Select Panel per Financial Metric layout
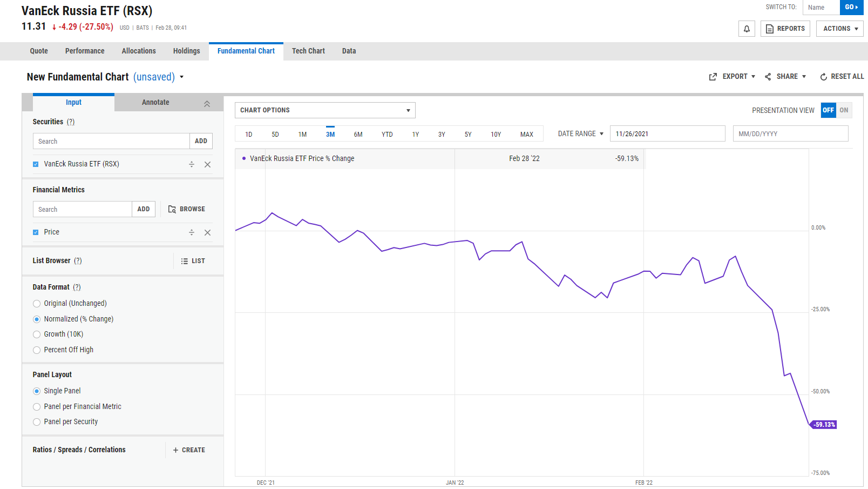 tap(37, 407)
